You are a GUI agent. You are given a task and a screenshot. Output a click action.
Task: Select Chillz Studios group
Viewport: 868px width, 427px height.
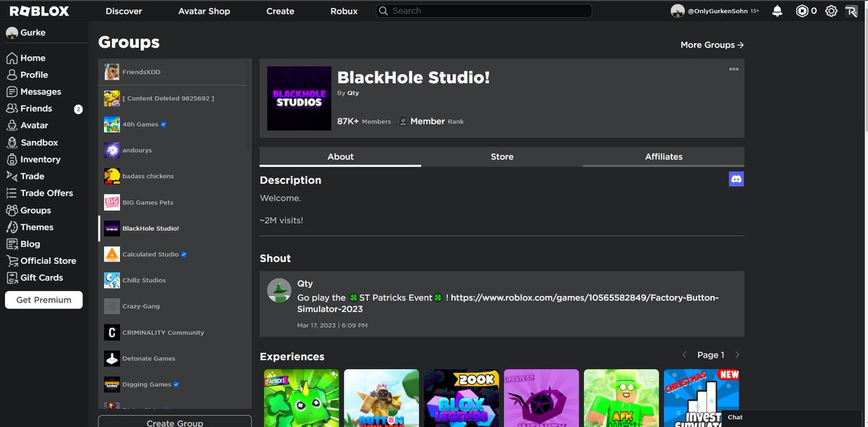point(173,281)
